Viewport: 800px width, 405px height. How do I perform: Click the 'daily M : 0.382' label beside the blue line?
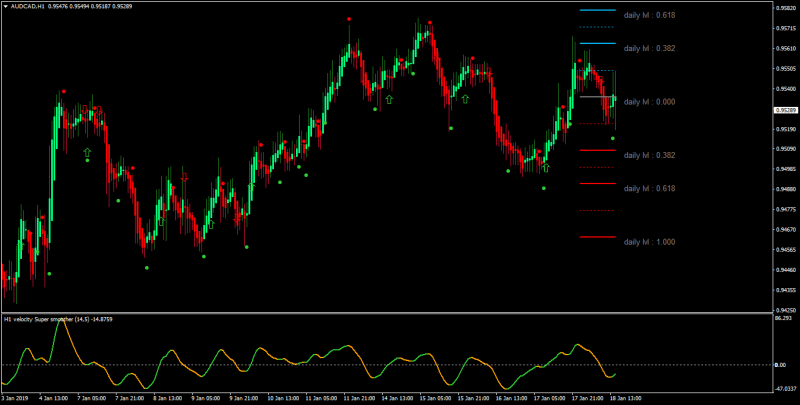649,48
